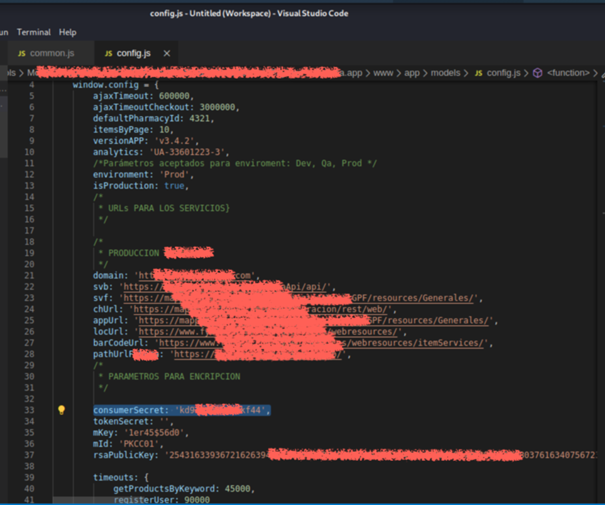The width and height of the screenshot is (605, 505).
Task: Click the JS file icon on config.js tab
Action: pyautogui.click(x=107, y=53)
